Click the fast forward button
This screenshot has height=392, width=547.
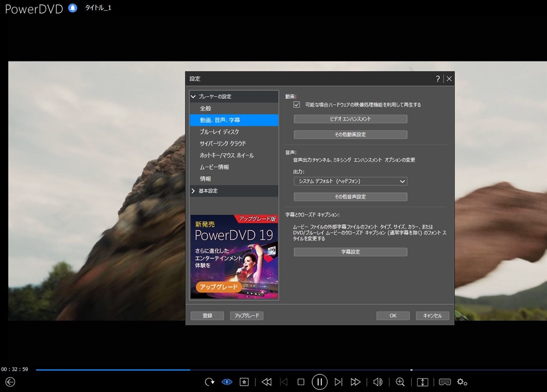tap(355, 382)
